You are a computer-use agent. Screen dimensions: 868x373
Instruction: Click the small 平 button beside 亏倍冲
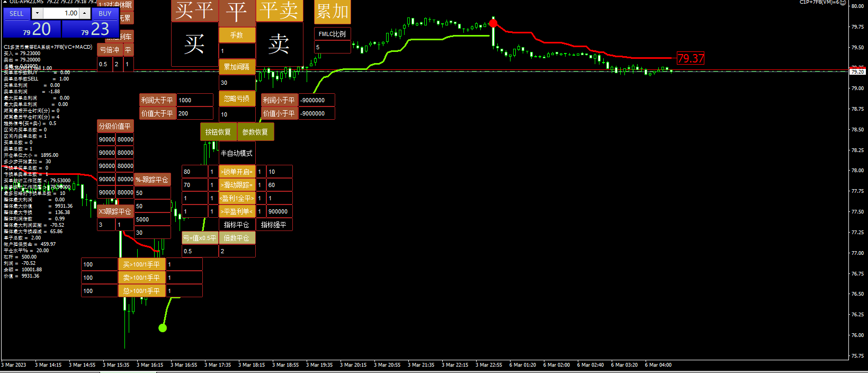(x=128, y=50)
